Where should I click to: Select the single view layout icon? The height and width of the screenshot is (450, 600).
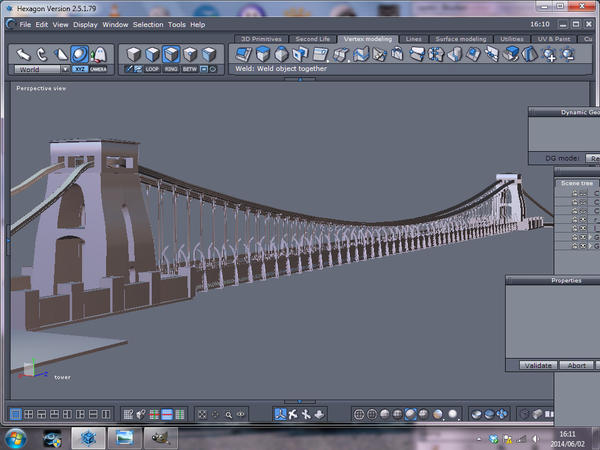tap(15, 414)
